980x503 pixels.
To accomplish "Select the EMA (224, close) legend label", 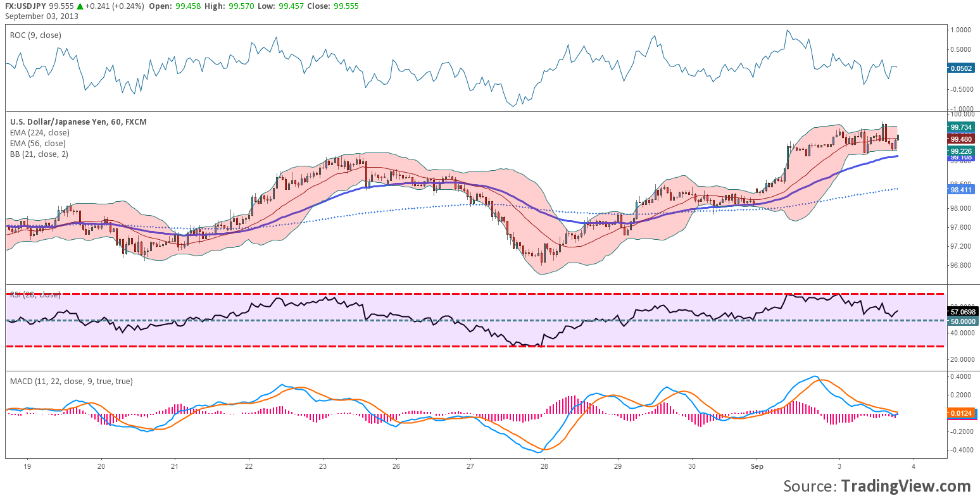I will (39, 132).
